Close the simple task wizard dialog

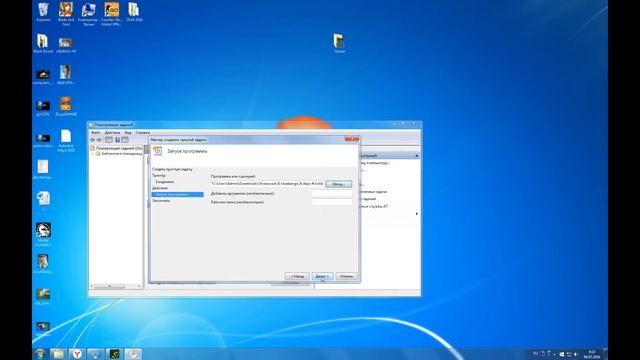click(351, 139)
